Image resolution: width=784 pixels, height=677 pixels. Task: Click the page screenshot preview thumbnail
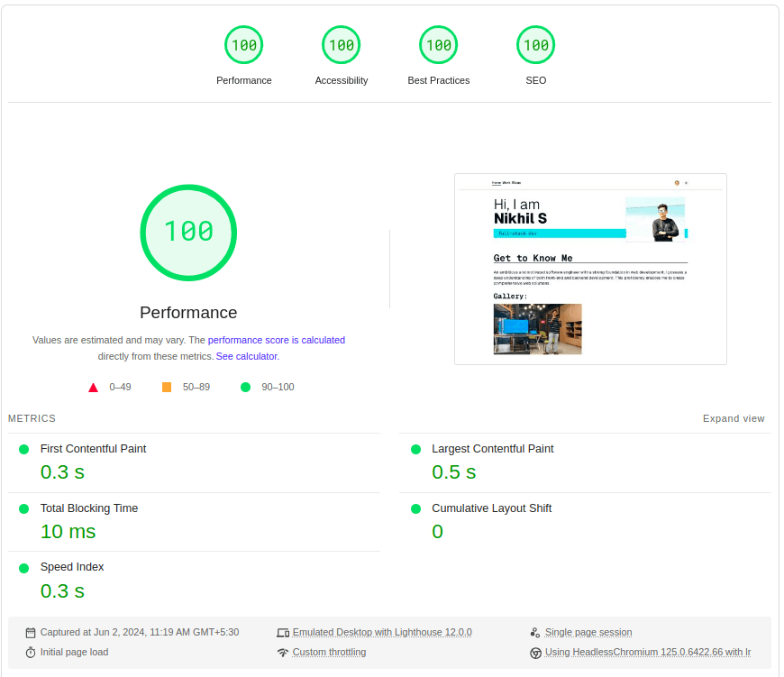click(590, 268)
